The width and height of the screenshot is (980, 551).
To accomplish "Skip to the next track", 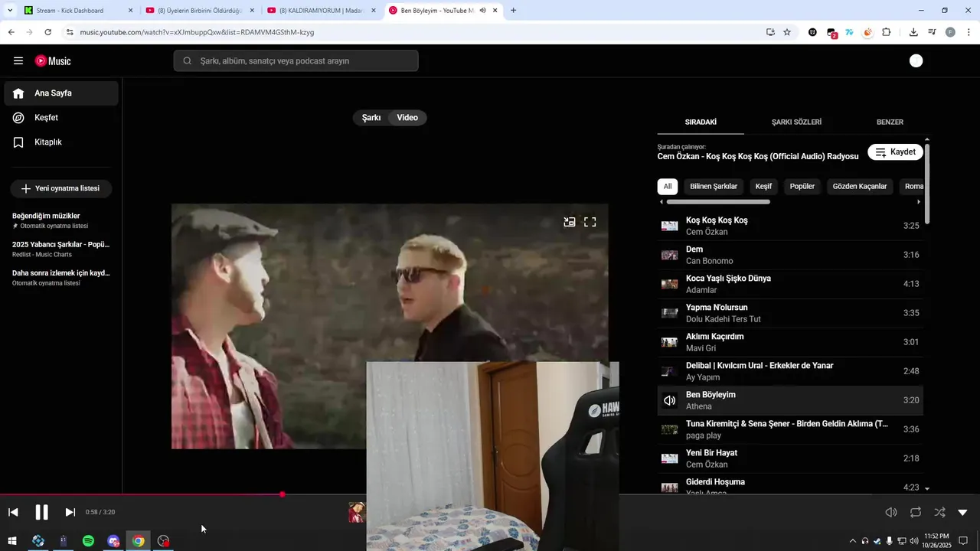I will click(x=70, y=512).
